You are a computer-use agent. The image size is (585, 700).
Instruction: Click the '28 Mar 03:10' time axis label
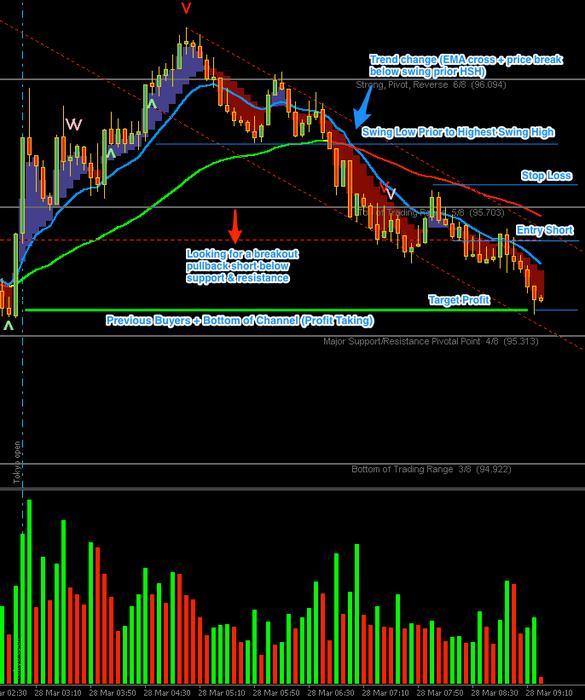click(58, 693)
